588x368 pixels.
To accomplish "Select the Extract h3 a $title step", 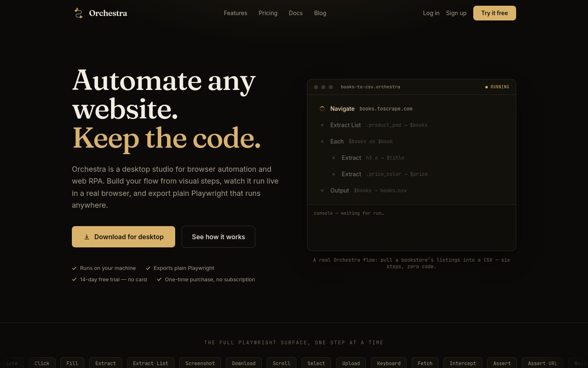I will point(417,158).
